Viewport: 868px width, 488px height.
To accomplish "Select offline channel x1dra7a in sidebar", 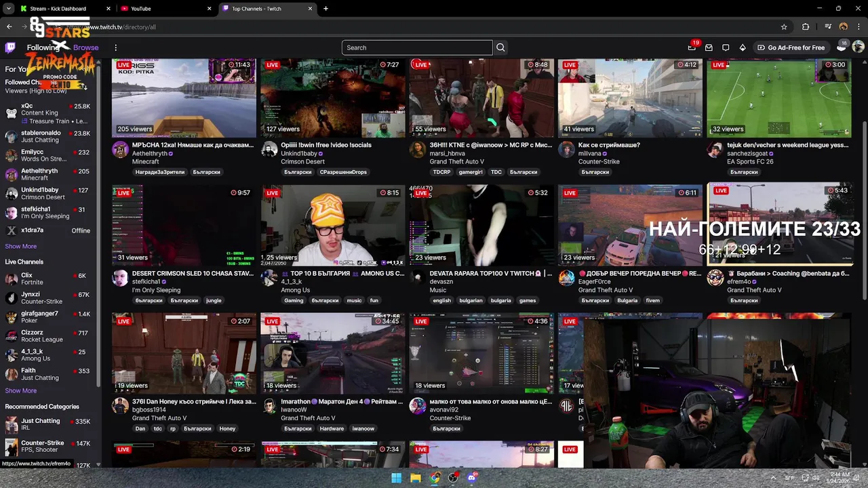I will pyautogui.click(x=51, y=230).
